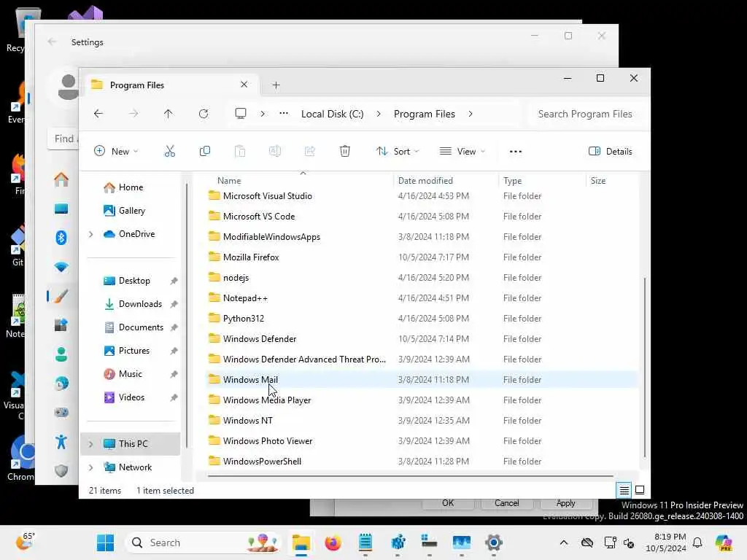The height and width of the screenshot is (560, 747).
Task: Show hidden system tray icons
Action: (564, 542)
